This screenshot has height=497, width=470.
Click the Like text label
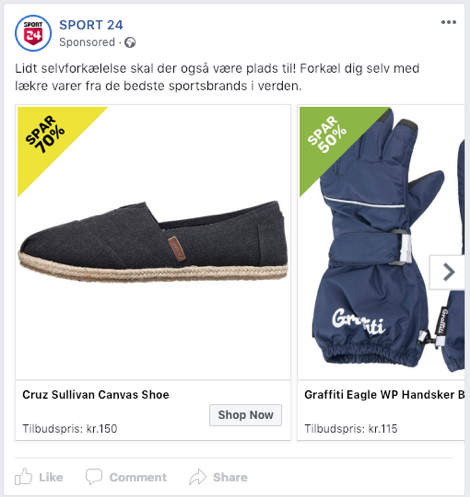51,477
